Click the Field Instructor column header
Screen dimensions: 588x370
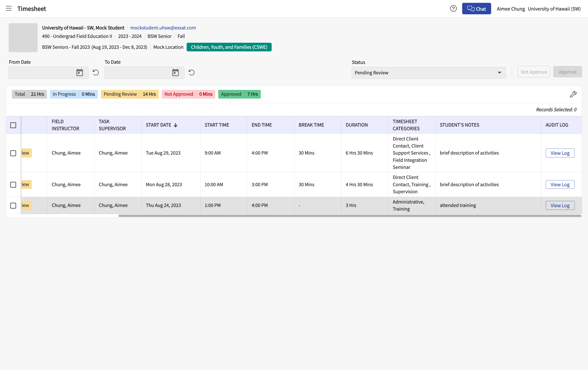pyautogui.click(x=71, y=125)
